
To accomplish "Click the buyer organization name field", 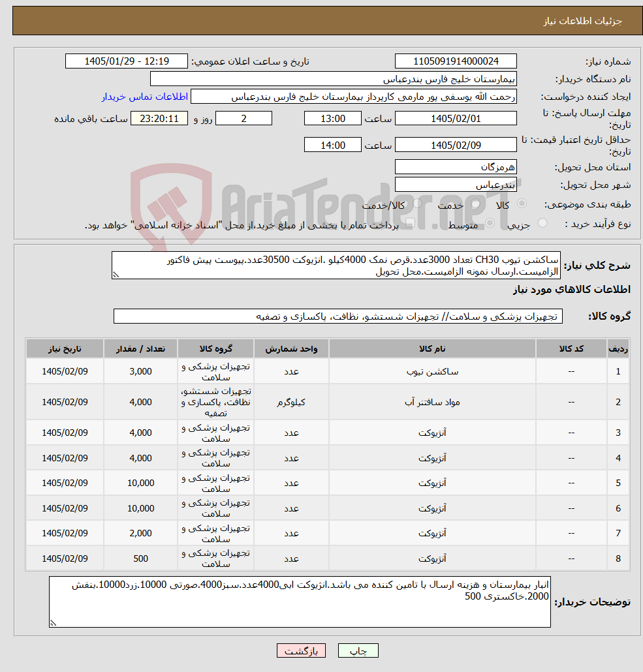I will point(334,80).
